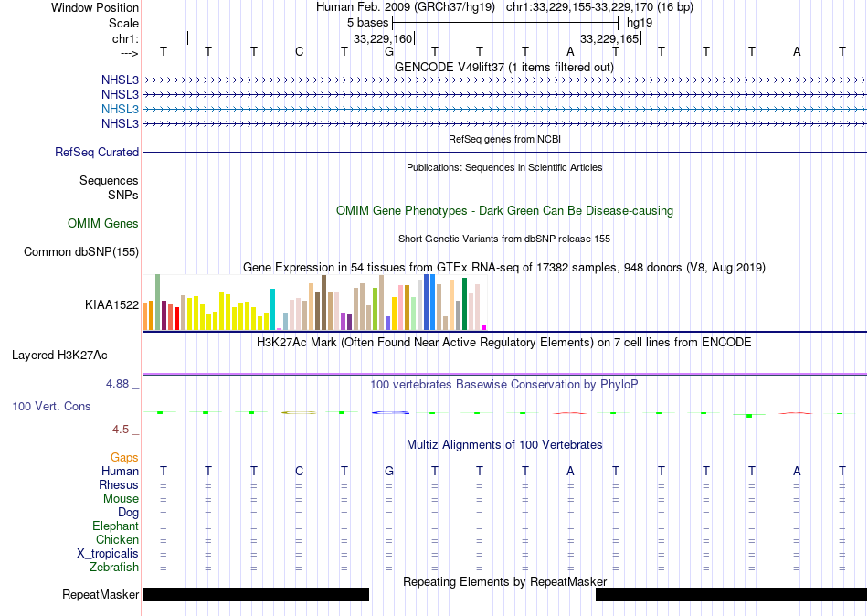Click the left black RepeatMasker block
The width and height of the screenshot is (868, 616).
[x=256, y=594]
